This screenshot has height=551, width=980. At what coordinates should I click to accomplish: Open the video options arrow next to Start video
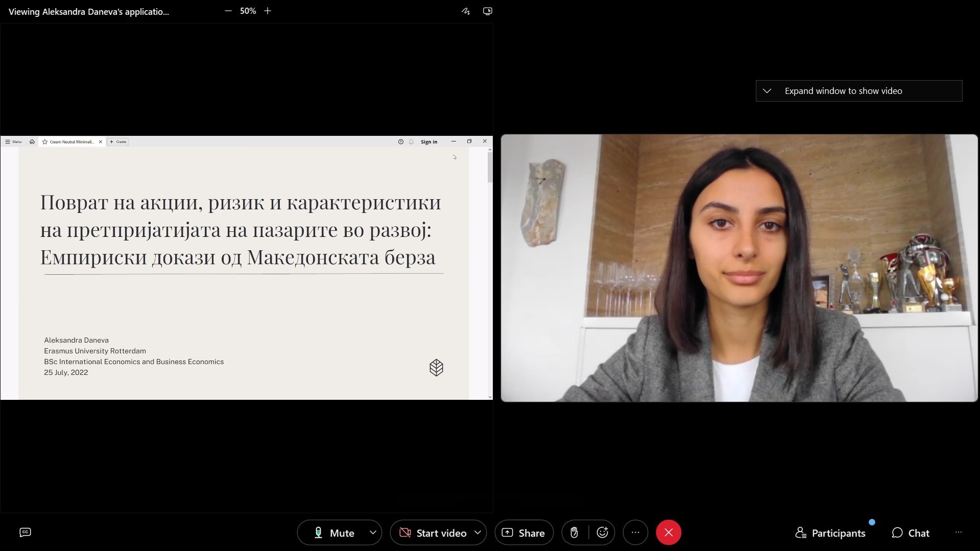477,533
